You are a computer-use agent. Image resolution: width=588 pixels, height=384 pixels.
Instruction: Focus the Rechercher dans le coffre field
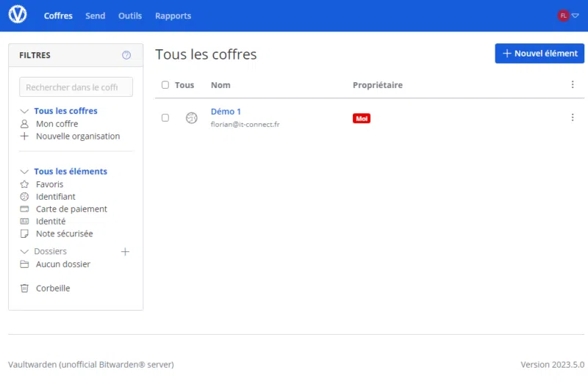(76, 87)
